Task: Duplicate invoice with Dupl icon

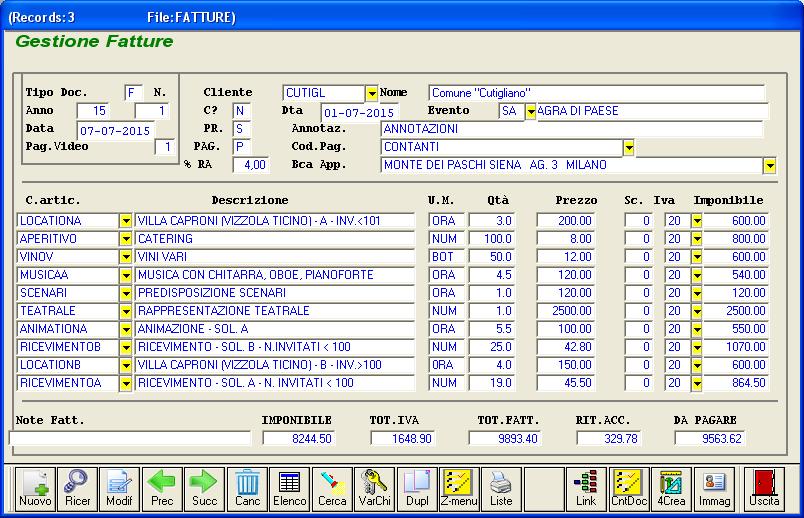Action: coord(417,487)
